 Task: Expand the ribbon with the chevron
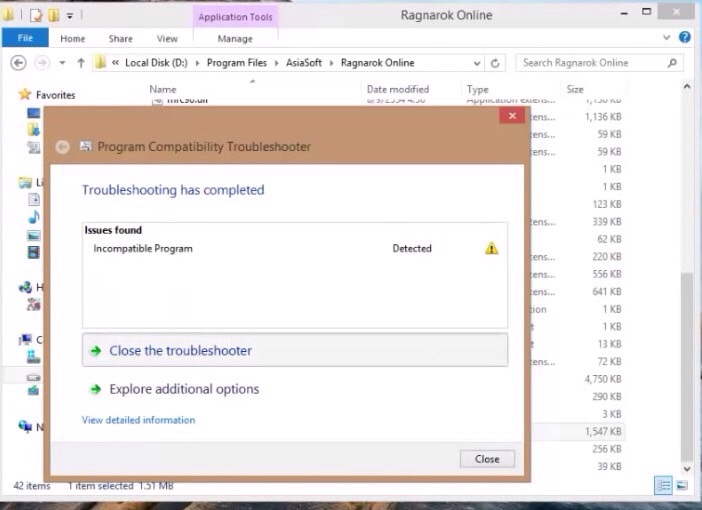tap(667, 38)
